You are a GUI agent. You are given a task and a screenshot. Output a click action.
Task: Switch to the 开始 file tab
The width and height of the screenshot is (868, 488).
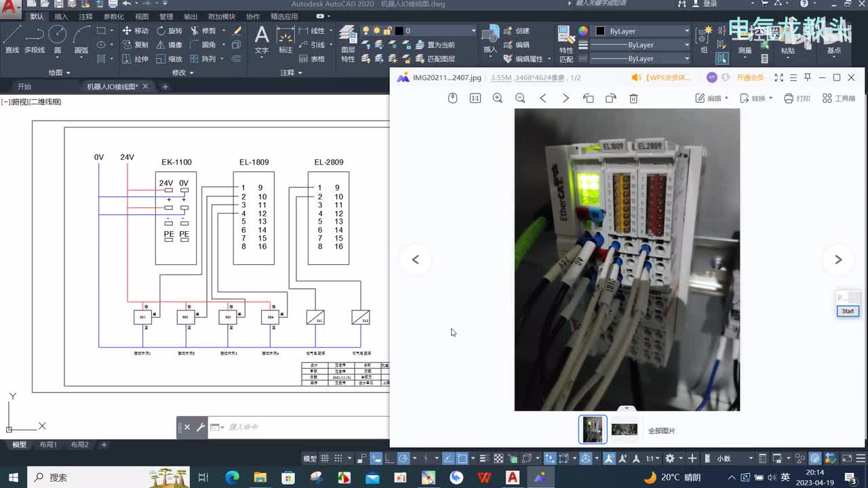pos(24,87)
